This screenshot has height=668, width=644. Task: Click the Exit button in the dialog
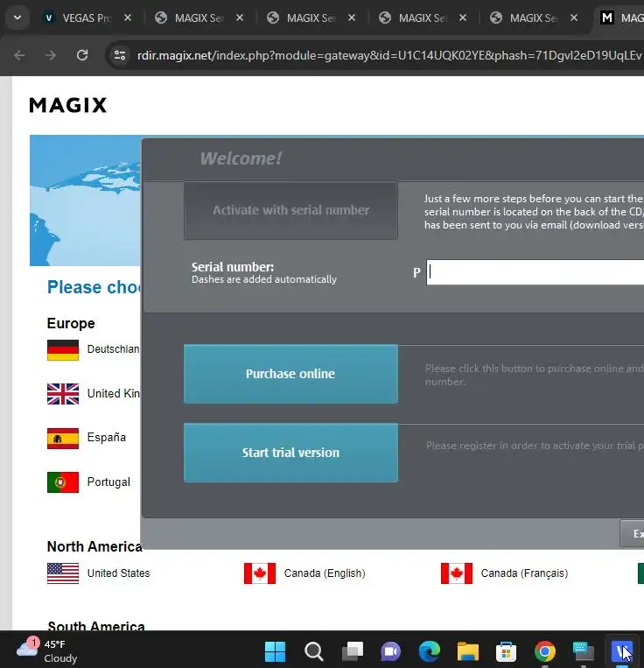(633, 533)
